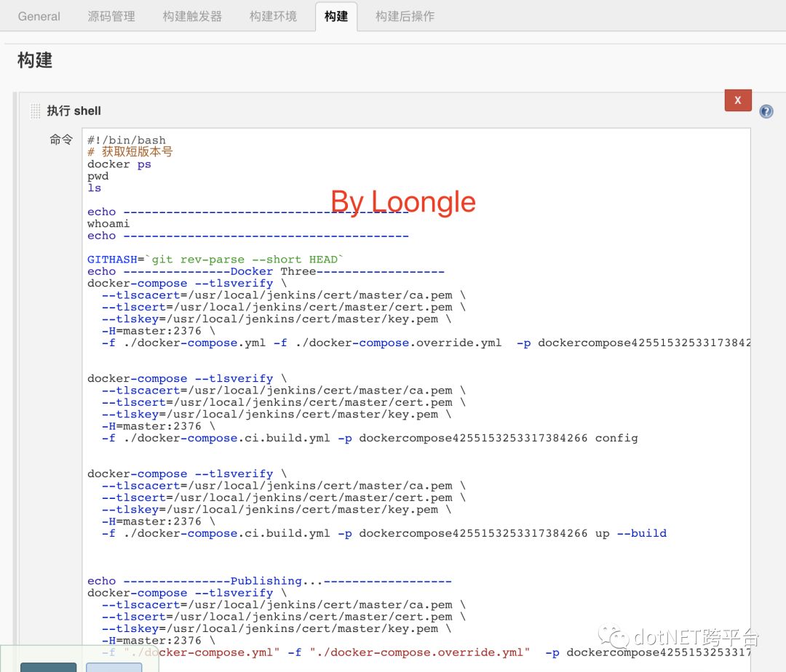Click the 命令 field label
The width and height of the screenshot is (786, 672).
click(x=61, y=140)
